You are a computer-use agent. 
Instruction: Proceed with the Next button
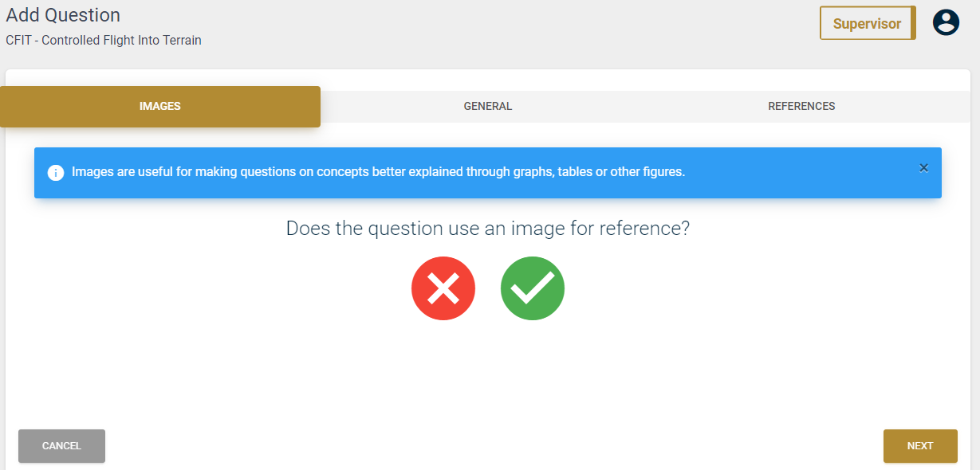point(920,446)
